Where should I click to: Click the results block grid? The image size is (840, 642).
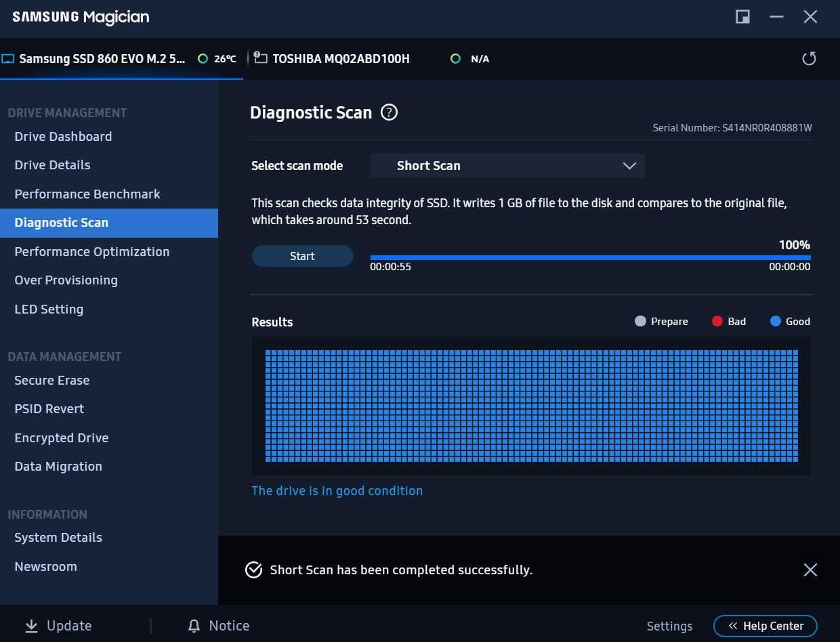(x=531, y=406)
